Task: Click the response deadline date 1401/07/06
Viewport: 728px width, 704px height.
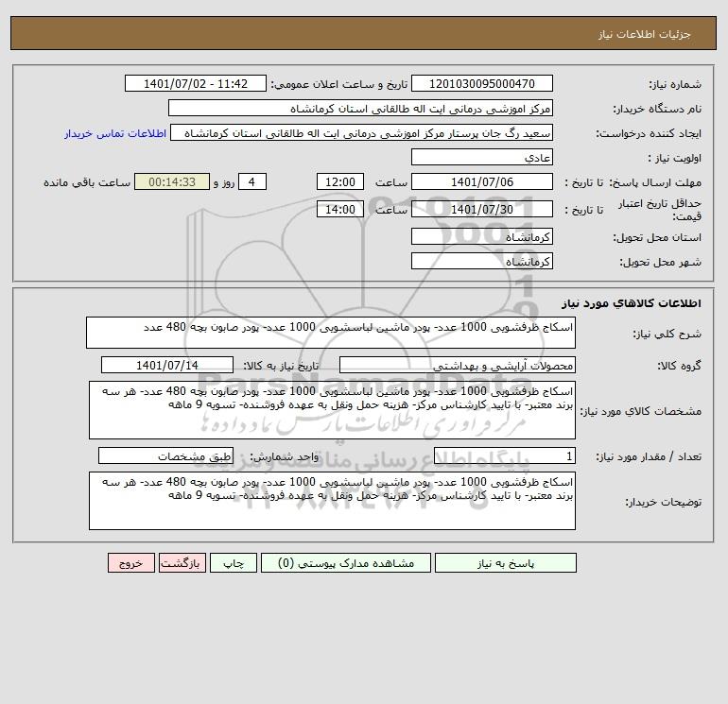Action: (x=482, y=182)
